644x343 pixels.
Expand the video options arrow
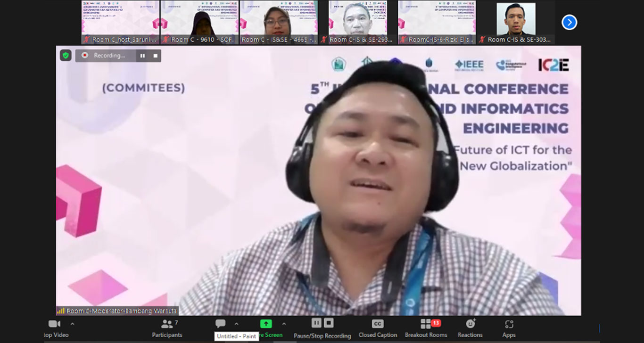pyautogui.click(x=72, y=324)
